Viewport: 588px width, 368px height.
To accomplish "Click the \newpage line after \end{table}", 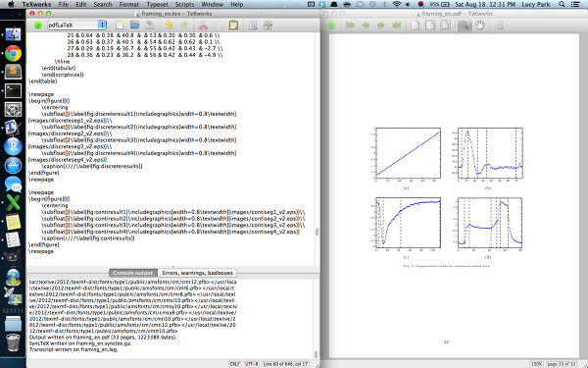I will click(41, 94).
